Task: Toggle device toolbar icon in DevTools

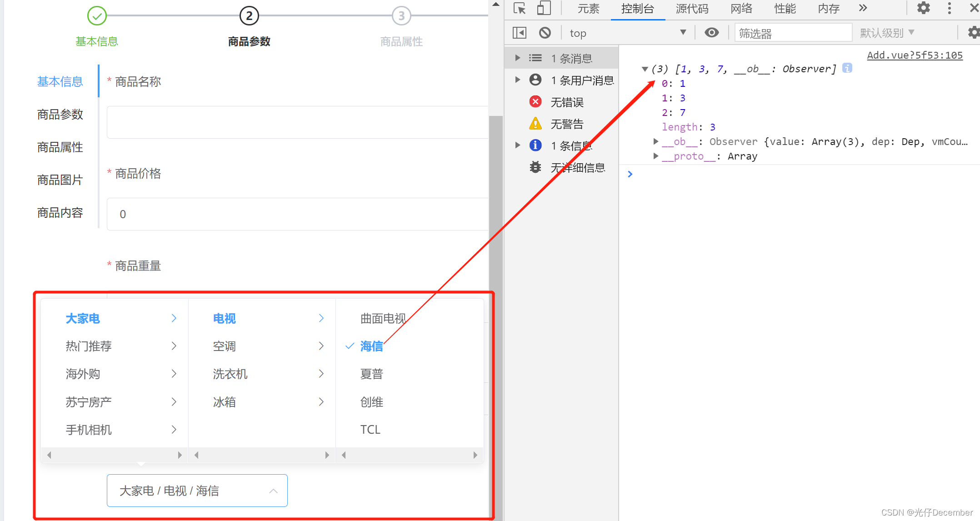Action: pos(544,9)
